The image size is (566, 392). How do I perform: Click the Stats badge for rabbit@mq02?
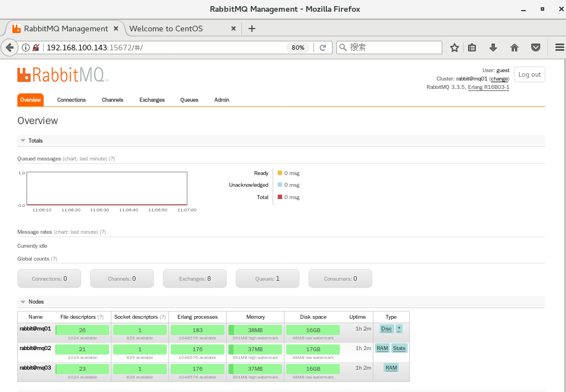(x=399, y=348)
